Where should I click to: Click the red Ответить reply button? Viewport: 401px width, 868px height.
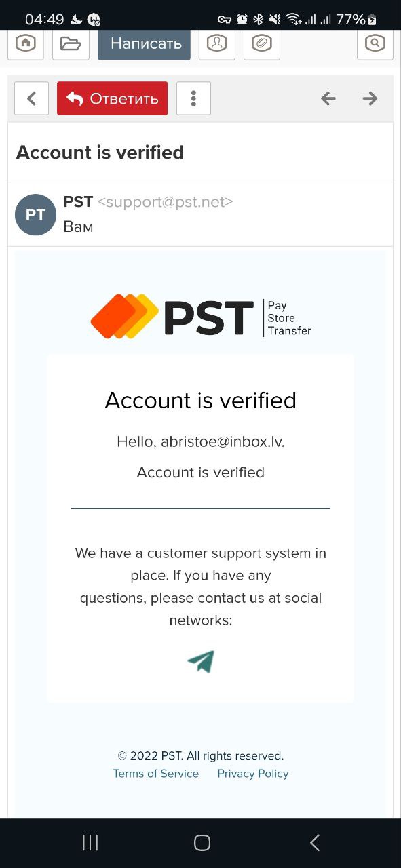113,98
